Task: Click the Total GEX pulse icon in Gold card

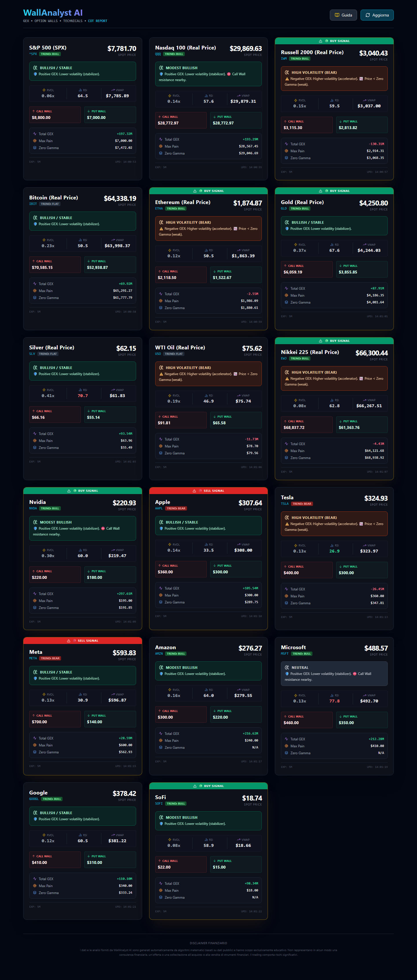Action: [x=286, y=288]
